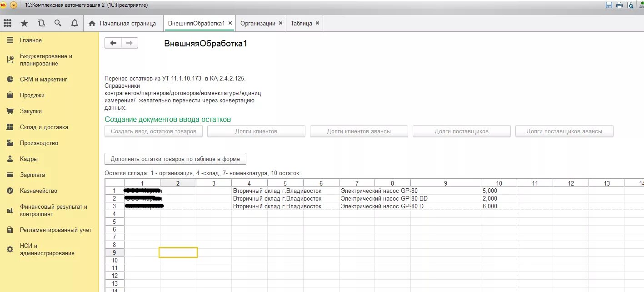This screenshot has height=292, width=644.
Task: Click cell Электрический насос GP-80 D
Action: tap(382, 206)
